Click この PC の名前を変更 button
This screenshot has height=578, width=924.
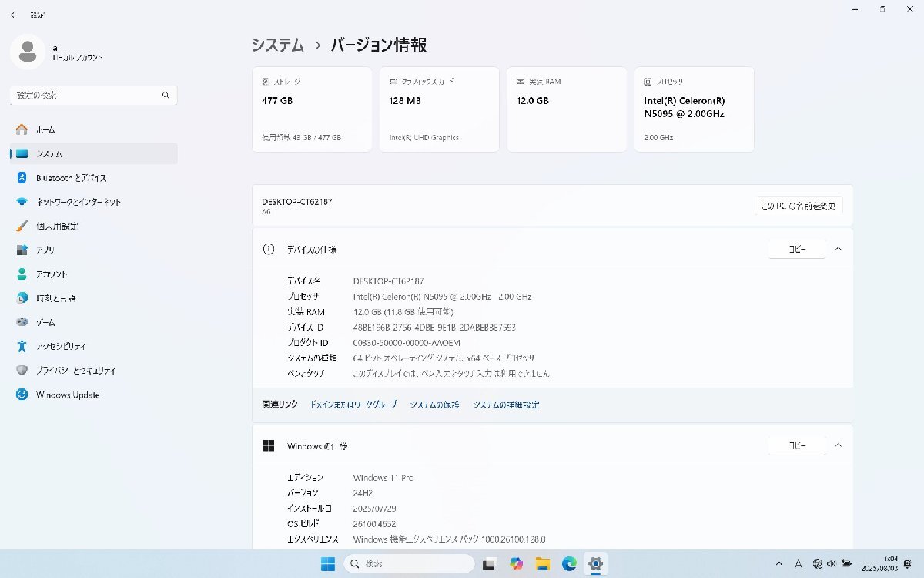[798, 206]
